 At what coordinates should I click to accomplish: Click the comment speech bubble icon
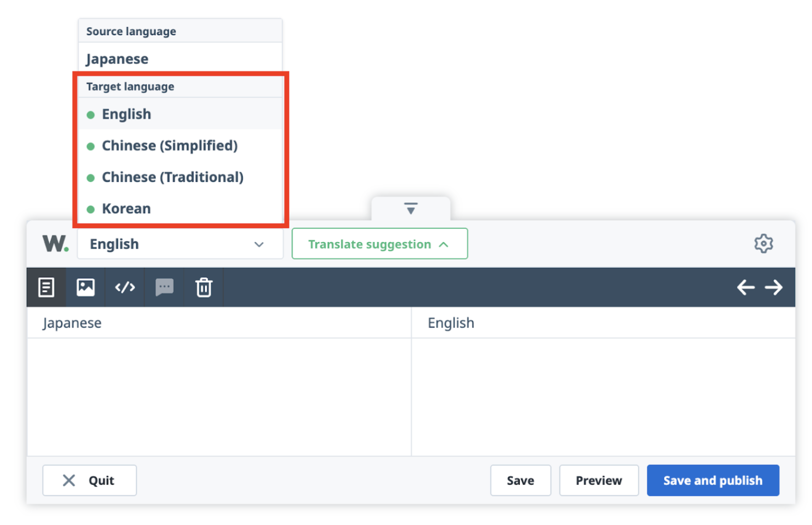[x=164, y=287]
